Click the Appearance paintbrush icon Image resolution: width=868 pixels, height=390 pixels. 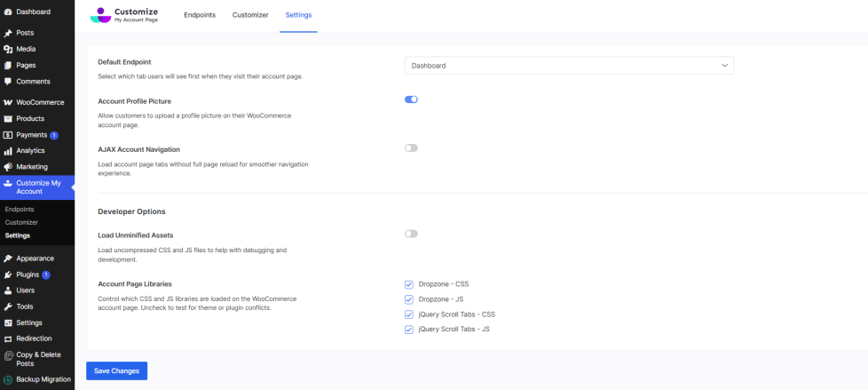coord(8,259)
